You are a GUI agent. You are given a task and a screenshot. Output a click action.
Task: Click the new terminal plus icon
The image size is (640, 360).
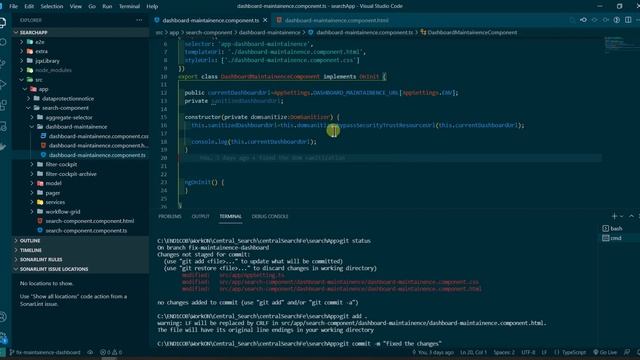point(614,216)
